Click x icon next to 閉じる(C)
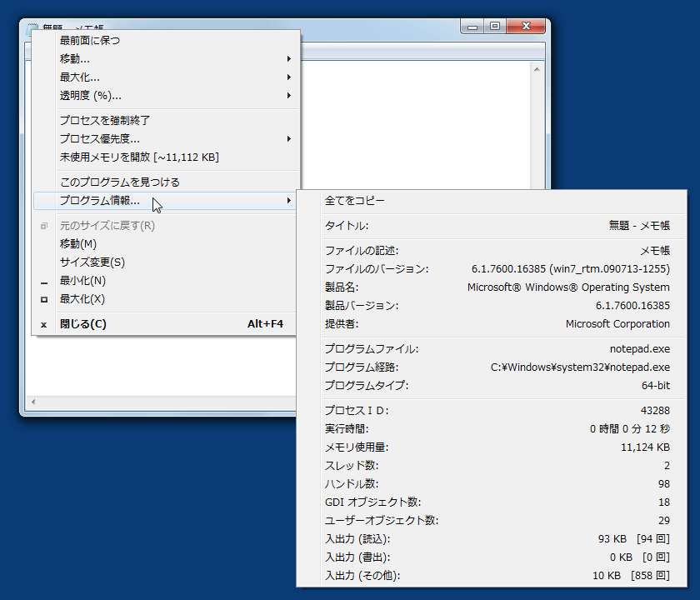This screenshot has height=600, width=700. [43, 324]
